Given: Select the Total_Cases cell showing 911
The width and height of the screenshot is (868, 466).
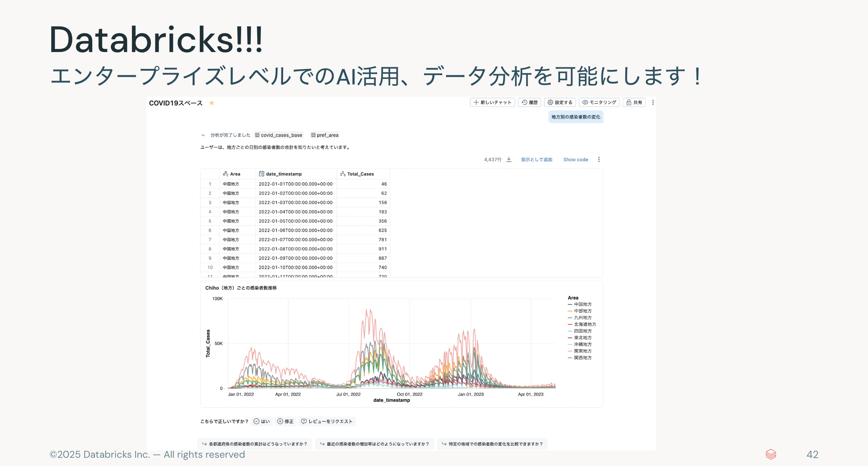Looking at the screenshot, I should coord(363,249).
